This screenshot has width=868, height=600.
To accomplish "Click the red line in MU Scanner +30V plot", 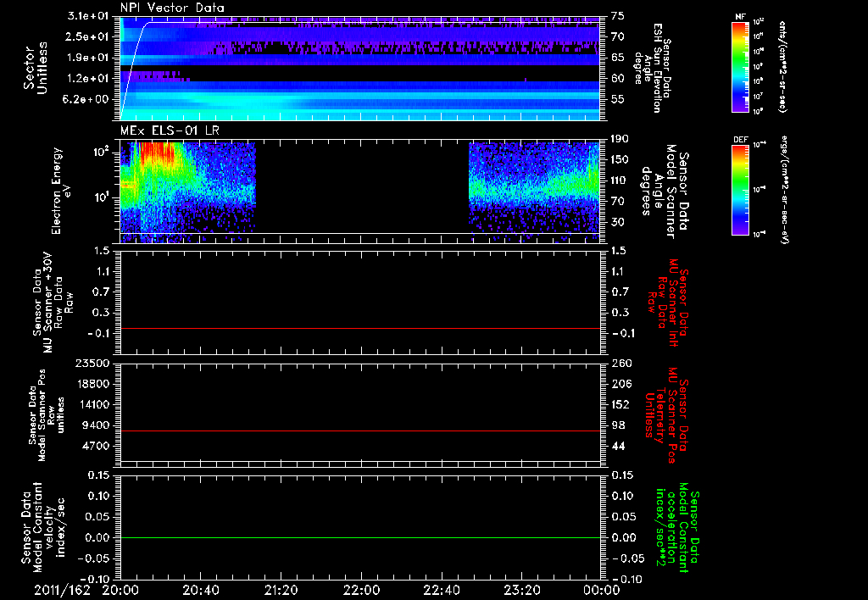I will point(360,328).
